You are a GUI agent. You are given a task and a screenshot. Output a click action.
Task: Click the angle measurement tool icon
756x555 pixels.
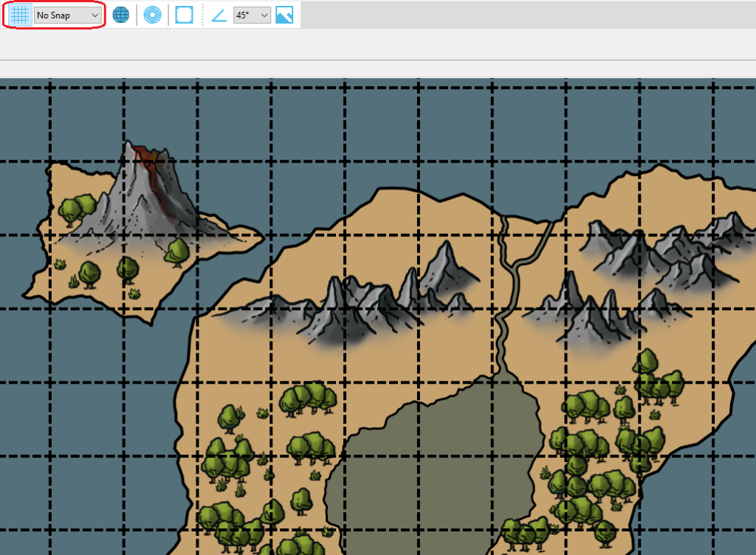(219, 15)
